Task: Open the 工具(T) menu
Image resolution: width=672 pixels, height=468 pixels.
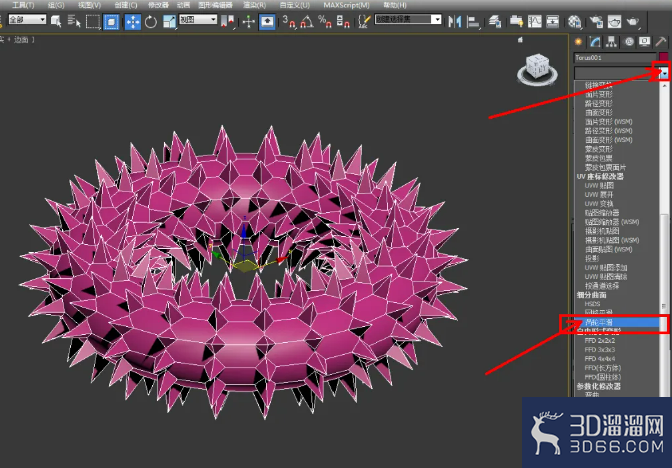Action: click(x=23, y=5)
